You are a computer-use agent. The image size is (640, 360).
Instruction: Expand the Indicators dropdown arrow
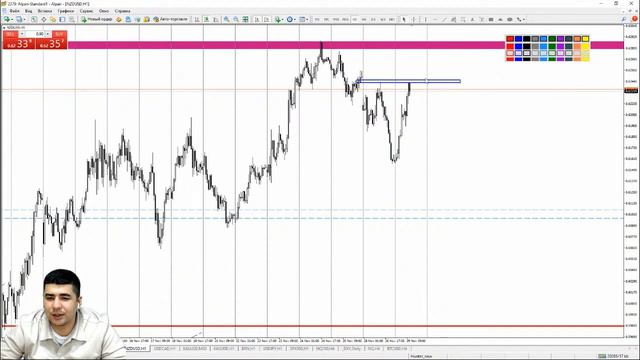tap(283, 19)
